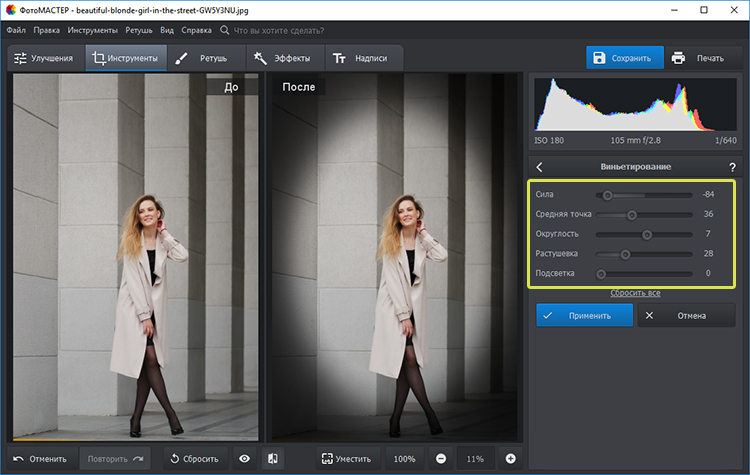Click the eye preview icon in bottom toolbar
Image resolution: width=750 pixels, height=475 pixels.
tap(245, 458)
